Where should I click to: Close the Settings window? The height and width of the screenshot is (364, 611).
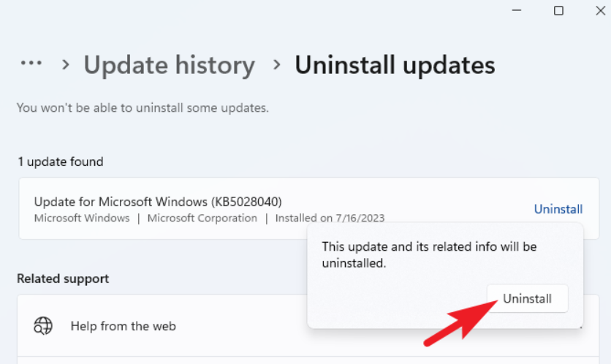tap(599, 10)
